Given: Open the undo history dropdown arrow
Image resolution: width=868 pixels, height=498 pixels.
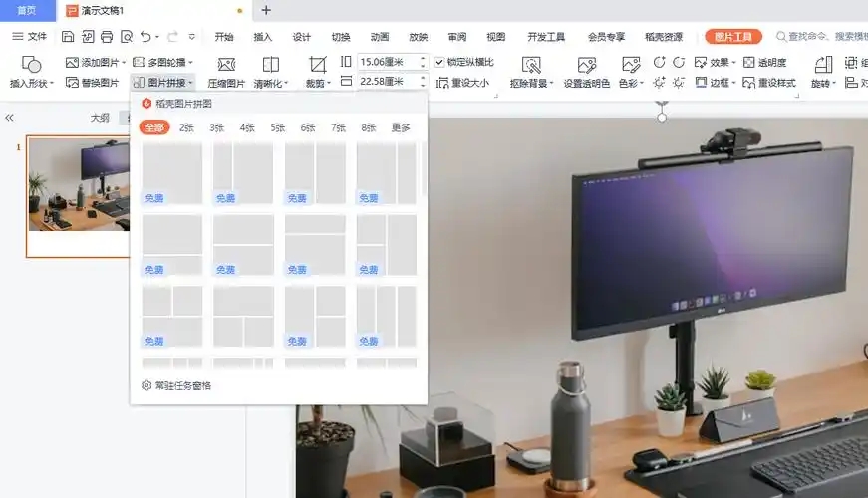Looking at the screenshot, I should [x=157, y=37].
